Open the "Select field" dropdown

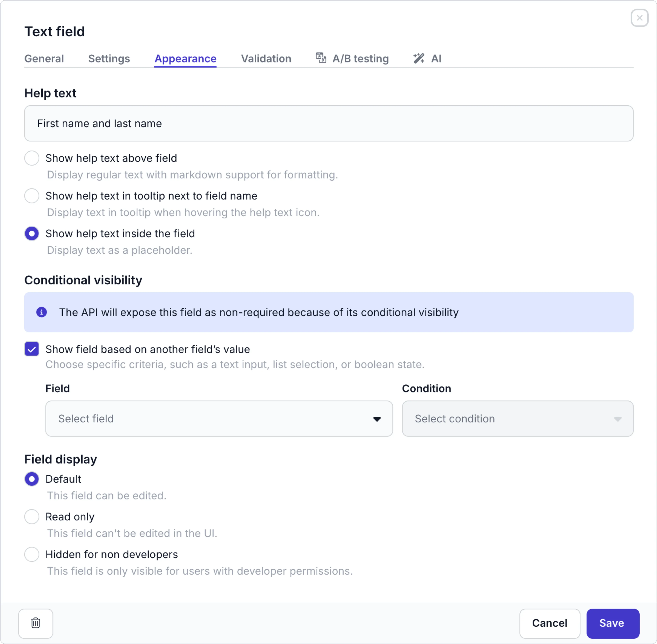pos(219,419)
